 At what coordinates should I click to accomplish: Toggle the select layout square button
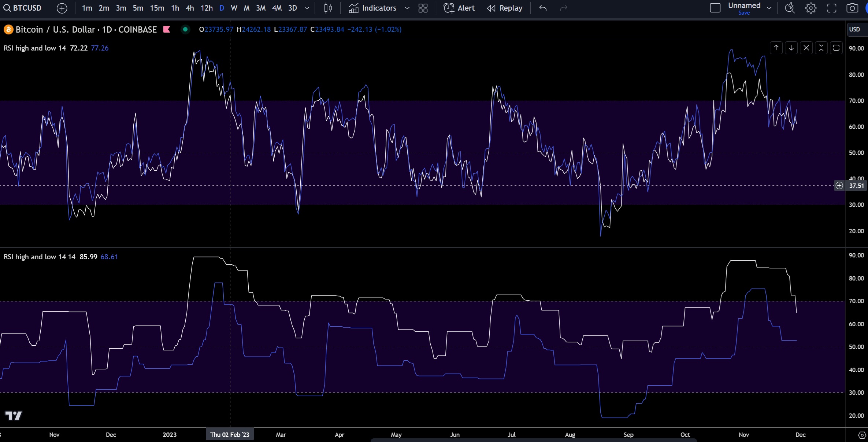715,8
